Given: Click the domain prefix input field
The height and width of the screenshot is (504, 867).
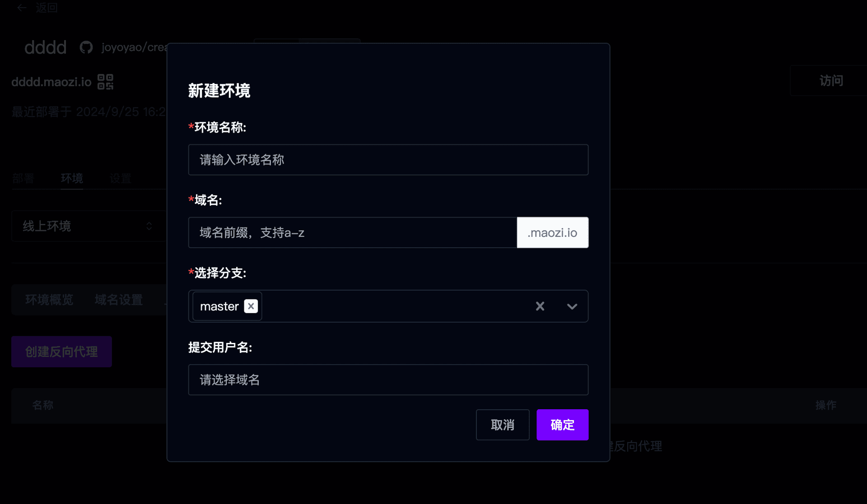Looking at the screenshot, I should (x=353, y=232).
